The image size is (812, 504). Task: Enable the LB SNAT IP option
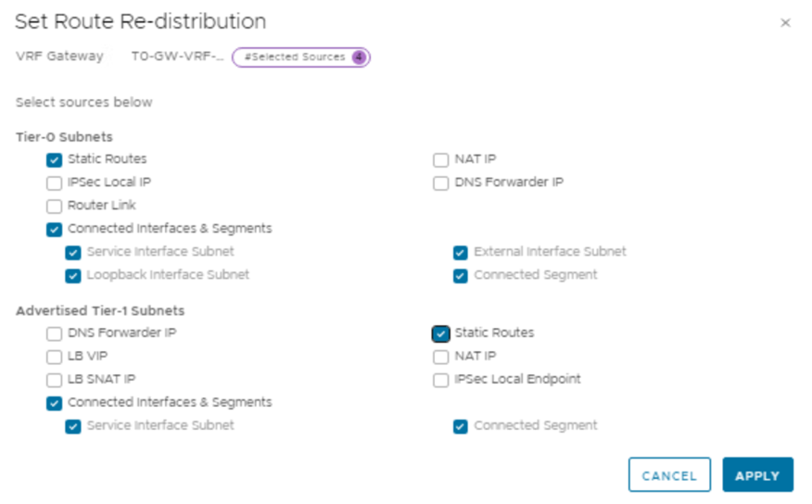pyautogui.click(x=55, y=380)
